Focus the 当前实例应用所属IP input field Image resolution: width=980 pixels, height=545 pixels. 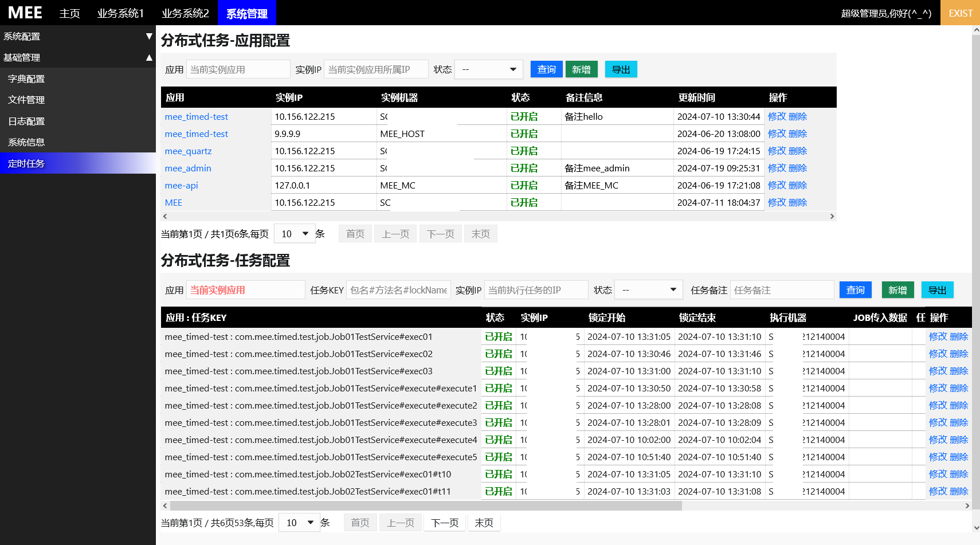[x=376, y=69]
